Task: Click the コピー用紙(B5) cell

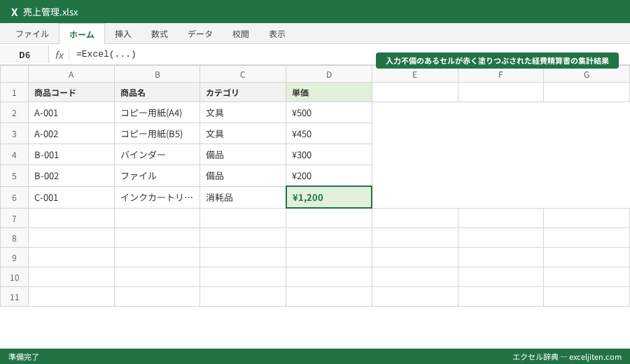Action: [x=157, y=134]
